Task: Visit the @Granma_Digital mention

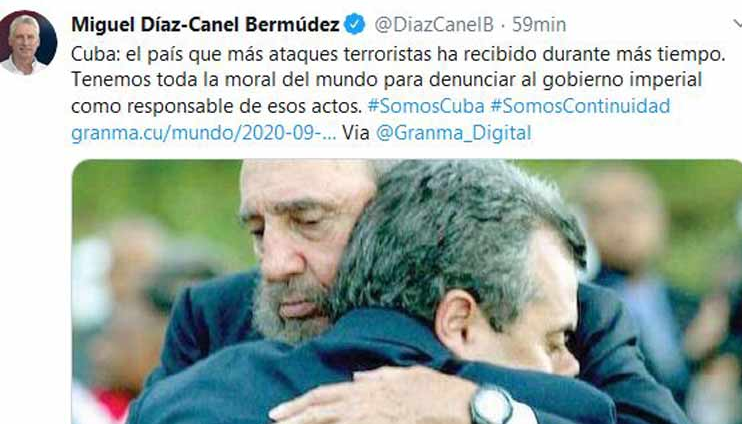Action: point(454,133)
